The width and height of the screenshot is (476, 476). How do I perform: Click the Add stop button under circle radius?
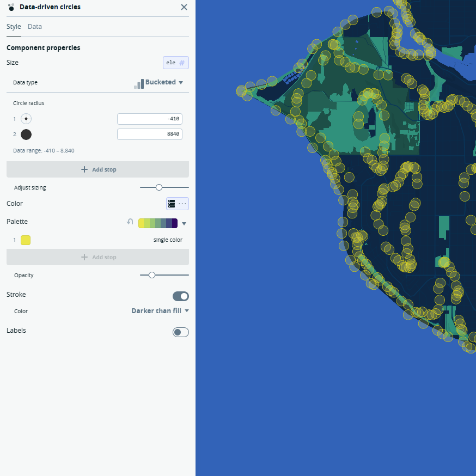[x=98, y=169]
